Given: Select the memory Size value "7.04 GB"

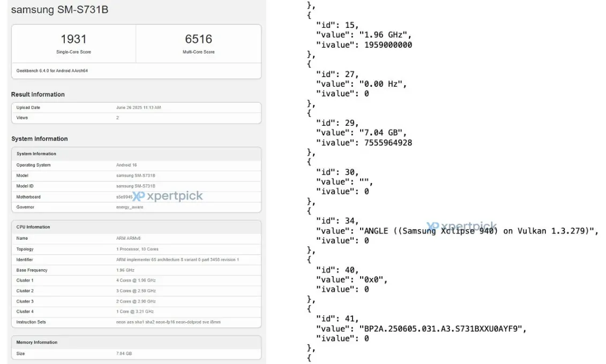Looking at the screenshot, I should click(x=124, y=354).
